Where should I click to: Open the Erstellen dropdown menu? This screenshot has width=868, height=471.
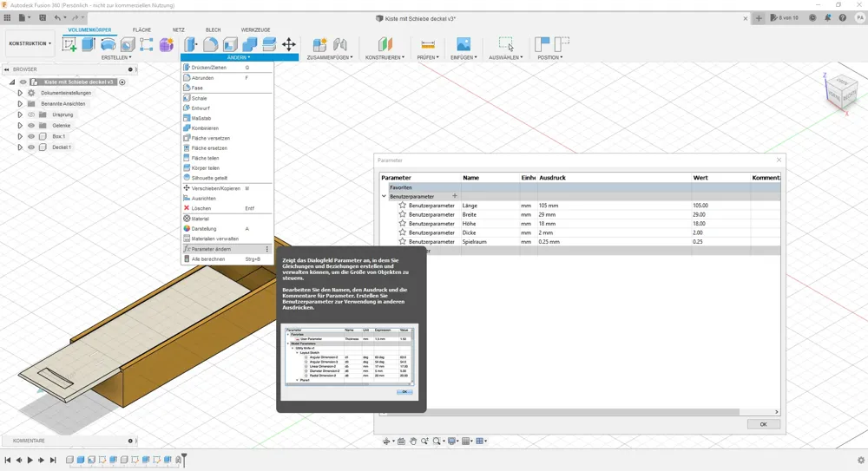click(x=116, y=57)
